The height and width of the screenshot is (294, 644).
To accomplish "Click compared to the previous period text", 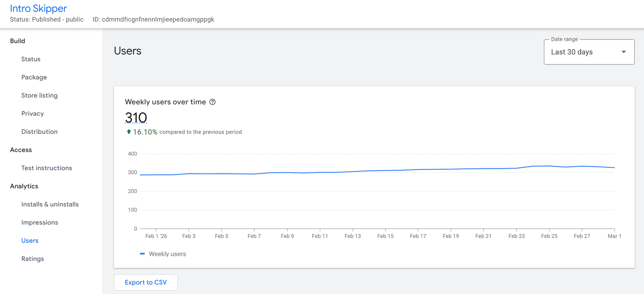I will click(x=201, y=132).
